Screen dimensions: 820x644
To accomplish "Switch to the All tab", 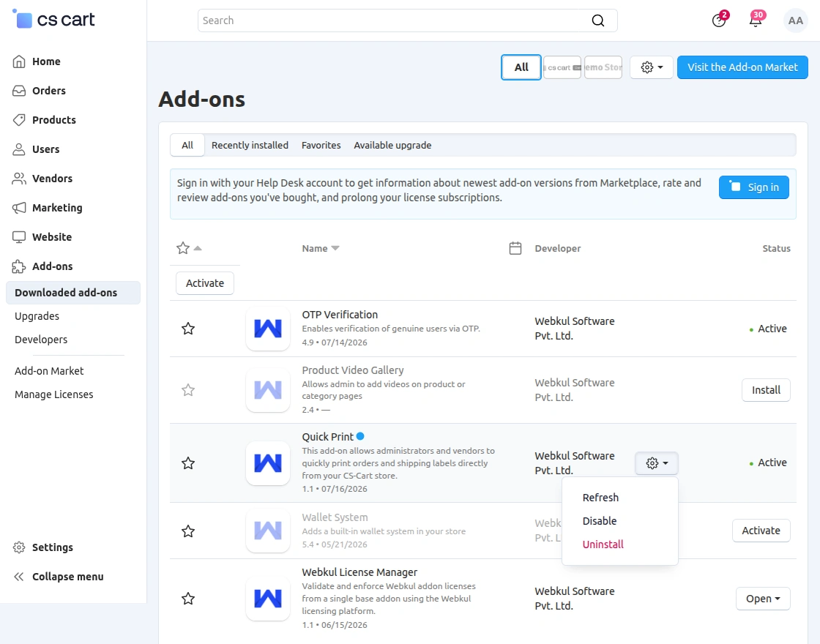I will coord(187,146).
